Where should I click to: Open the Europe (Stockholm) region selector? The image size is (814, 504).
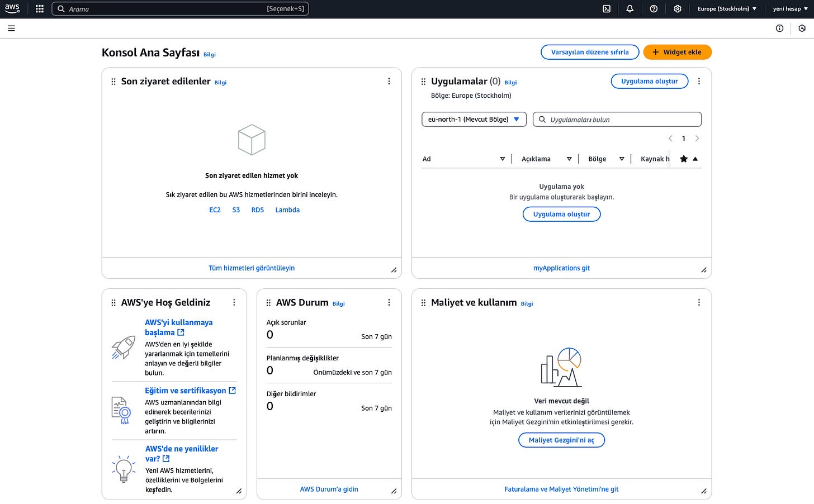point(727,9)
